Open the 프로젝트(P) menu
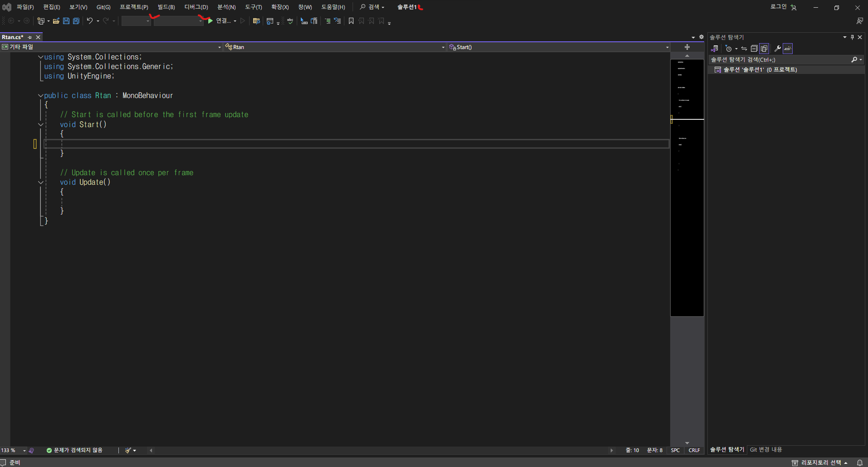 [134, 7]
